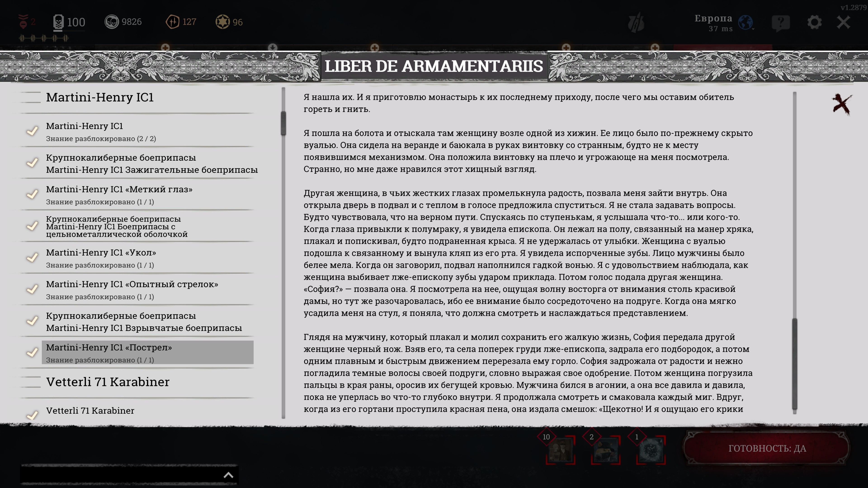Click the Hunt Dollars skull currency icon
This screenshot has height=488, width=868.
(111, 22)
